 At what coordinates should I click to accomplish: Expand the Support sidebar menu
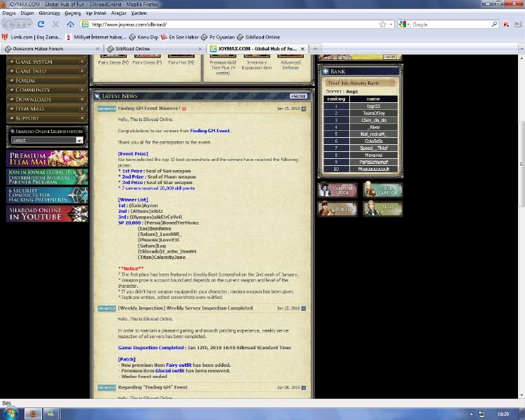pos(47,118)
